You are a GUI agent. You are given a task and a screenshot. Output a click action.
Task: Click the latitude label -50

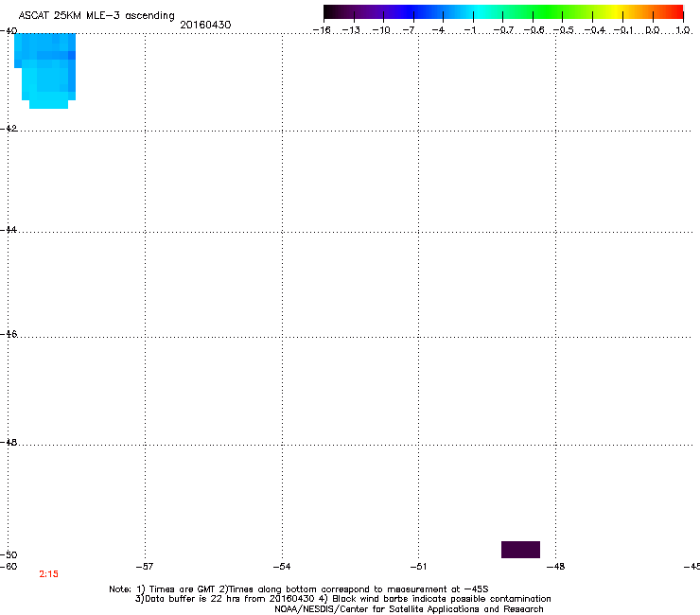click(9, 554)
